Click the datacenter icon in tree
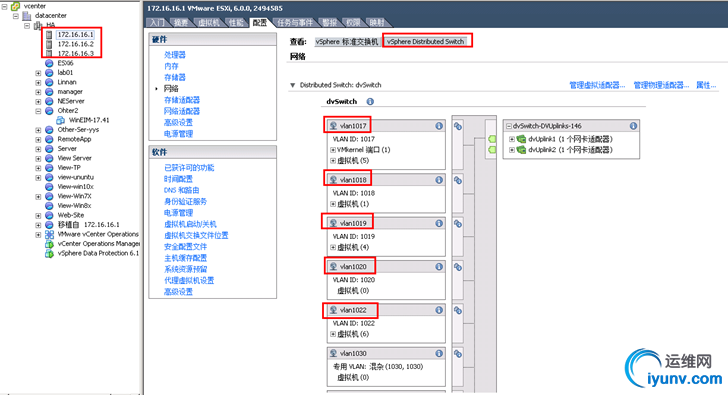The height and width of the screenshot is (395, 728). (27, 15)
